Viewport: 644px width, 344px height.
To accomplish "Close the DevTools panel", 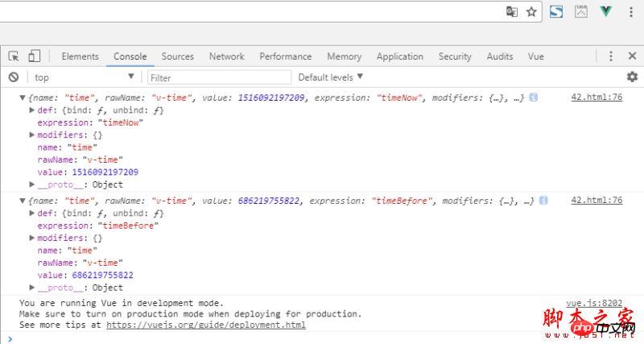I will (631, 56).
